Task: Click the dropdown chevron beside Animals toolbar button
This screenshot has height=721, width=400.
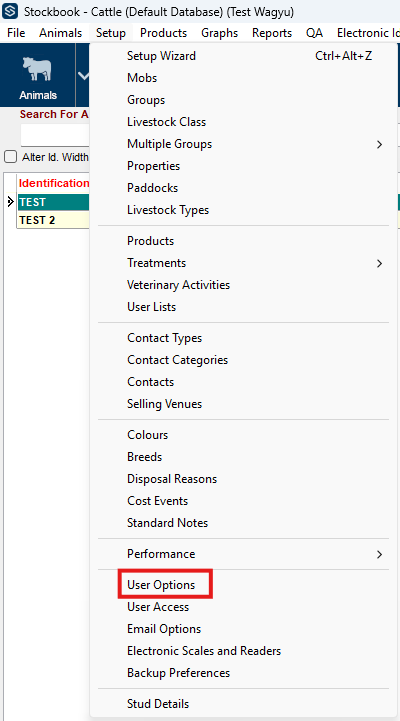Action: [83, 75]
